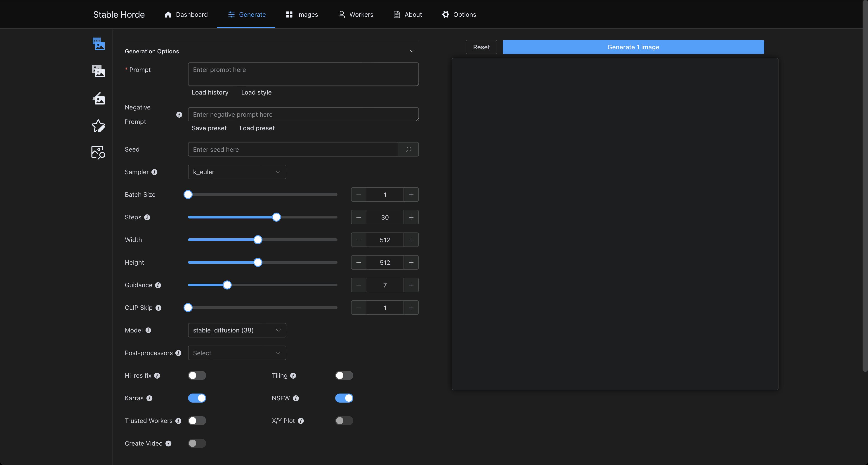Click the Width slider handle
The image size is (868, 465).
pyautogui.click(x=258, y=240)
